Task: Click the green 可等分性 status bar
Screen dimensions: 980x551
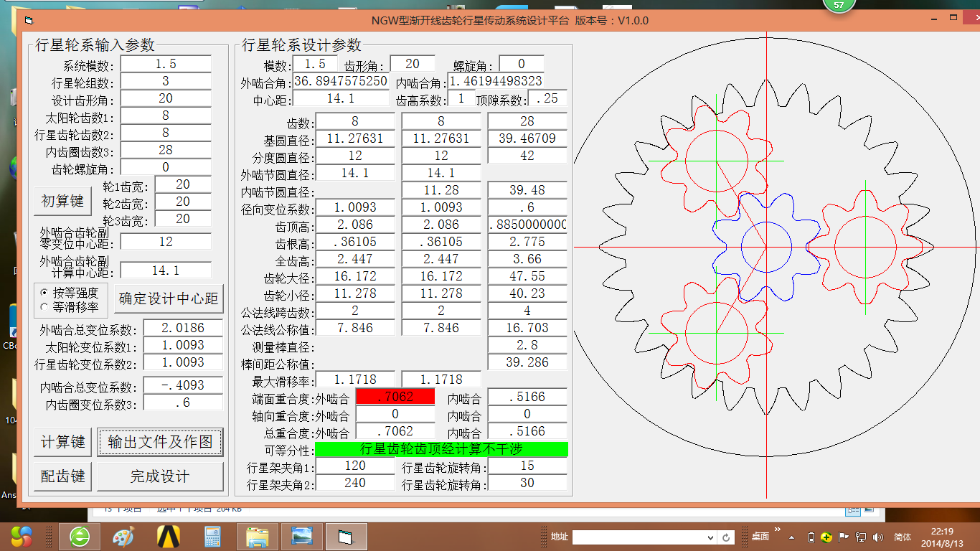Action: click(441, 449)
